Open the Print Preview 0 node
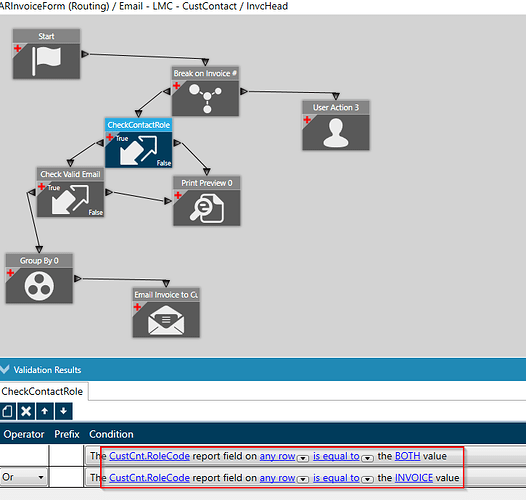The image size is (526, 500). 207,201
